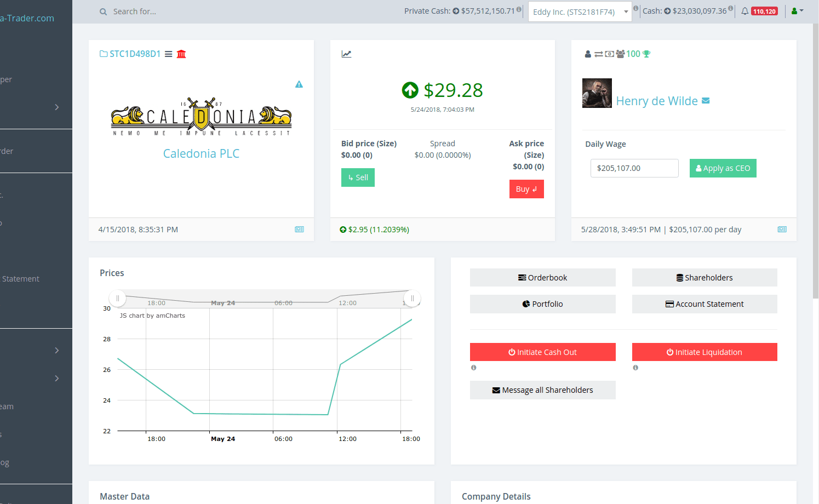Click the banknote icon in the CEO card header
Viewport: 819px width, 504px height.
(610, 53)
